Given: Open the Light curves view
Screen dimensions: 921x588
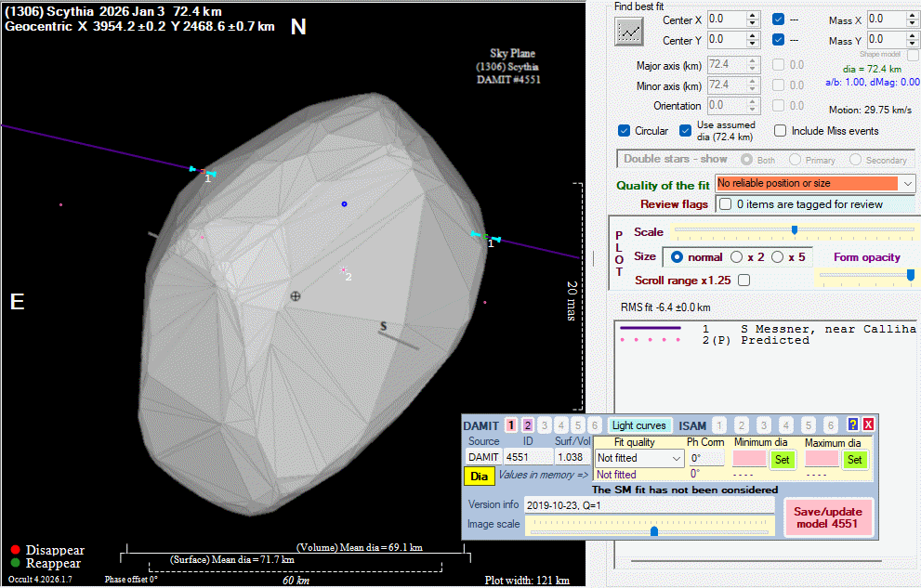Looking at the screenshot, I should pos(638,425).
